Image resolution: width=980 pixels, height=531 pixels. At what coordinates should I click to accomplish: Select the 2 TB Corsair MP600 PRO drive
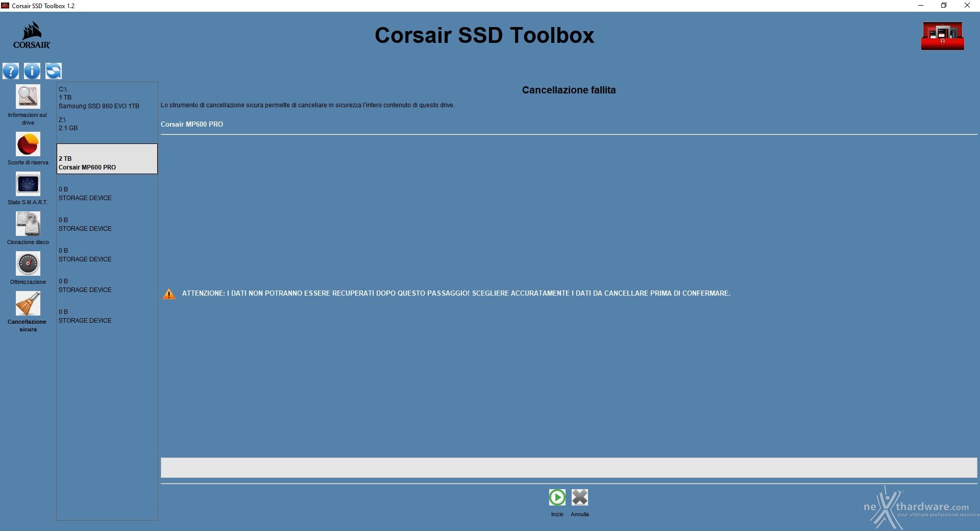(x=107, y=159)
